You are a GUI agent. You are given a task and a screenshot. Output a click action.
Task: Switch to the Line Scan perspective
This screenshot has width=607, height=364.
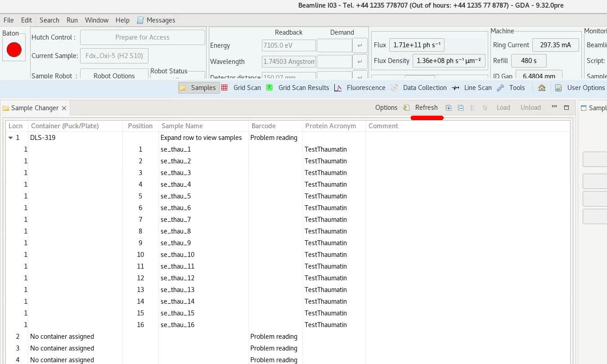(x=472, y=88)
